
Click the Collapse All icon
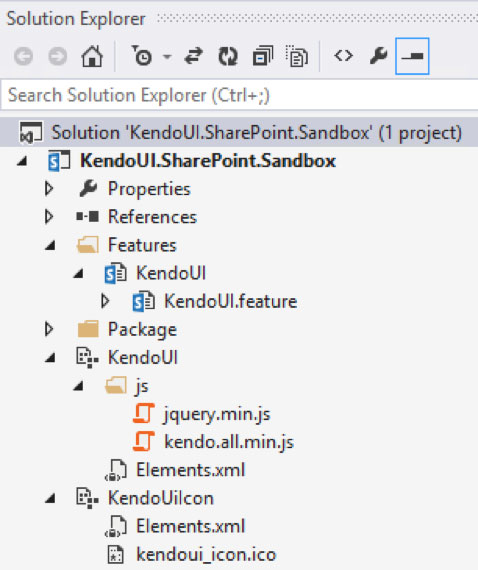(x=263, y=56)
